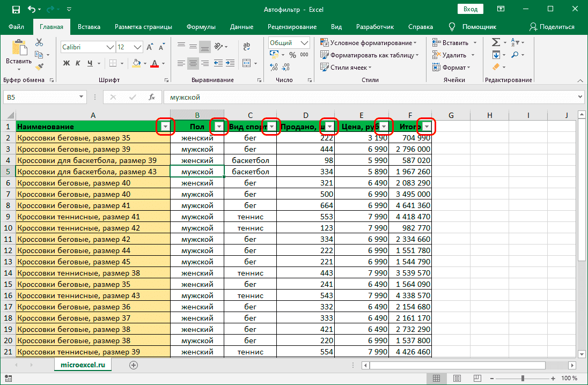Open the Общий number format dropdown

click(x=304, y=42)
